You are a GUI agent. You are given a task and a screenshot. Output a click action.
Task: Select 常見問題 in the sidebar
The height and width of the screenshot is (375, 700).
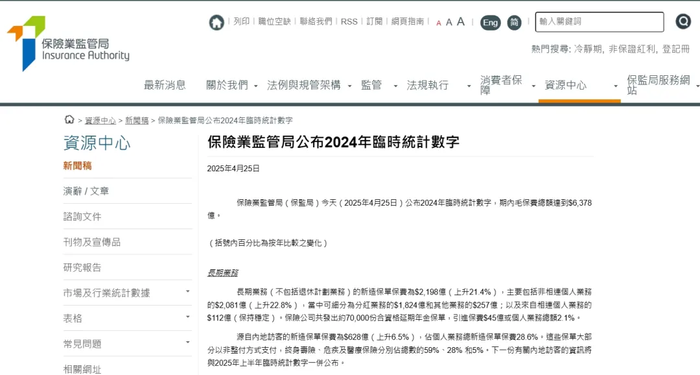pyautogui.click(x=83, y=344)
